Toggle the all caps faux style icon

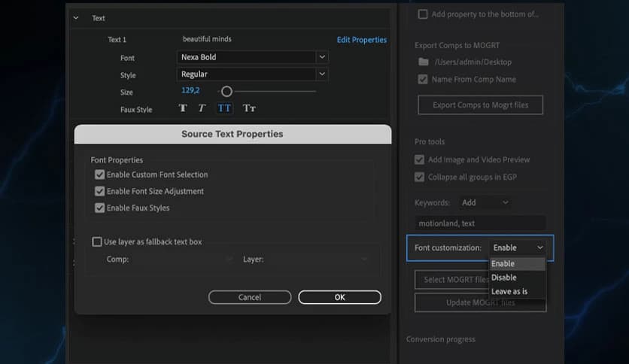pos(224,108)
